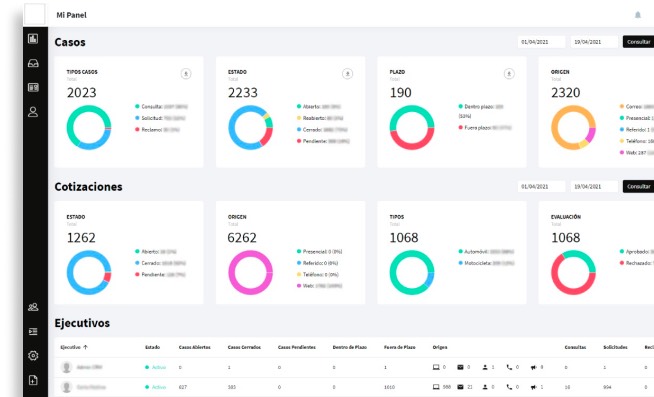Sort by Fuera de Plazo column header
Screen dimensions: 654x397
pyautogui.click(x=400, y=347)
